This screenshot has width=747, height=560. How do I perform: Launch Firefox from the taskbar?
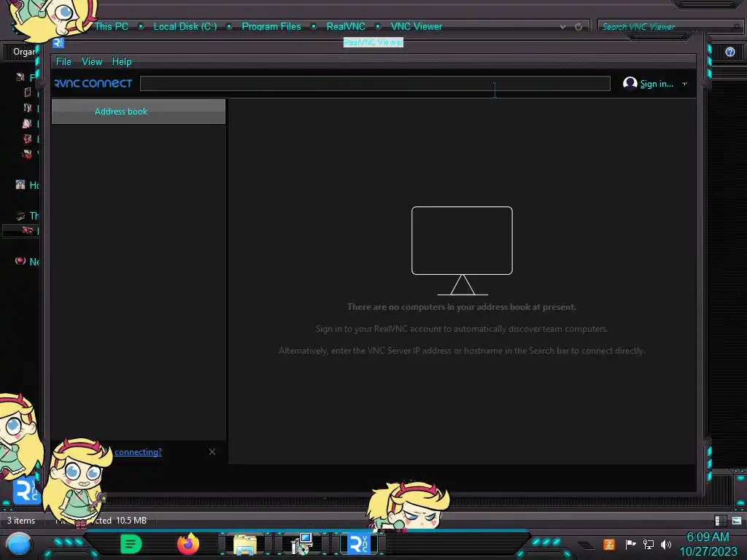pyautogui.click(x=188, y=544)
